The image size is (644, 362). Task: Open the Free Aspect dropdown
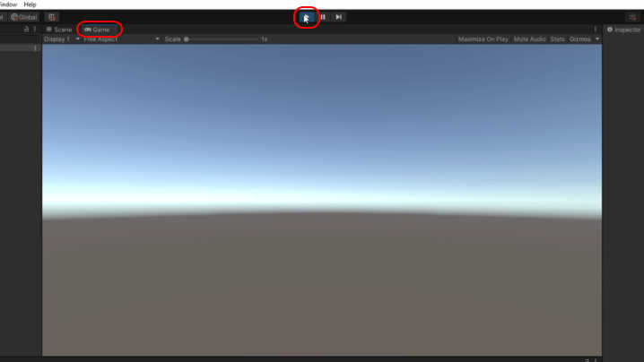point(121,39)
